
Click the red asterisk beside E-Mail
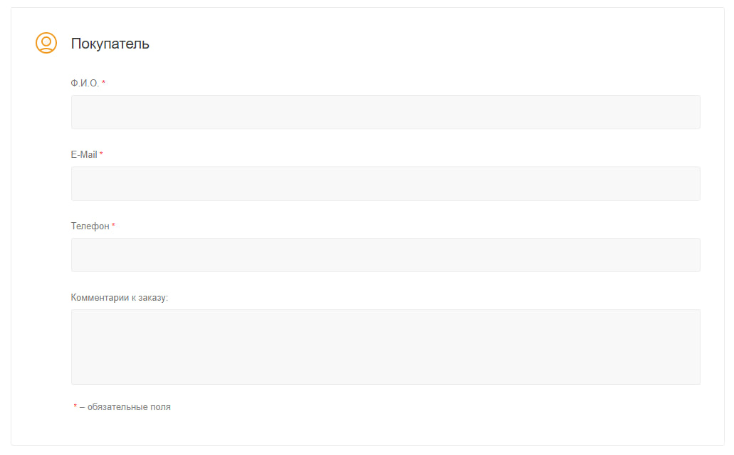101,155
